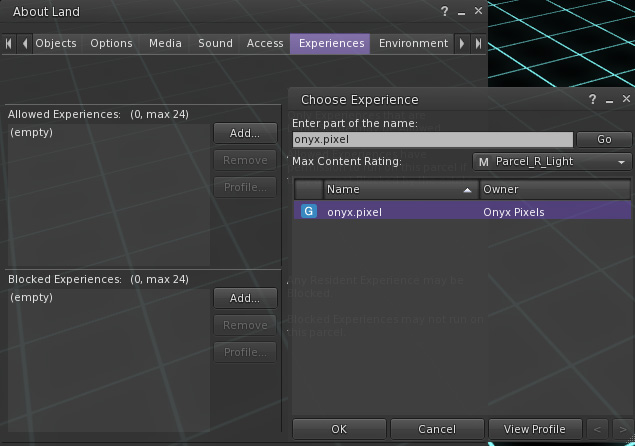This screenshot has width=635, height=446.
Task: Go to previous results page arrow
Action: [597, 429]
